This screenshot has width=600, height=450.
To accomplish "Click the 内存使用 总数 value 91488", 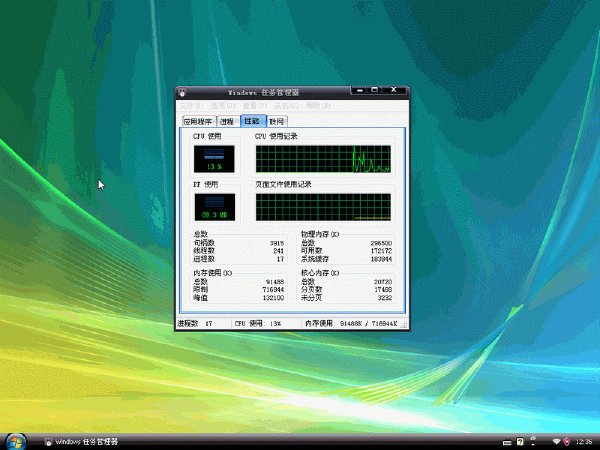I will pyautogui.click(x=275, y=282).
